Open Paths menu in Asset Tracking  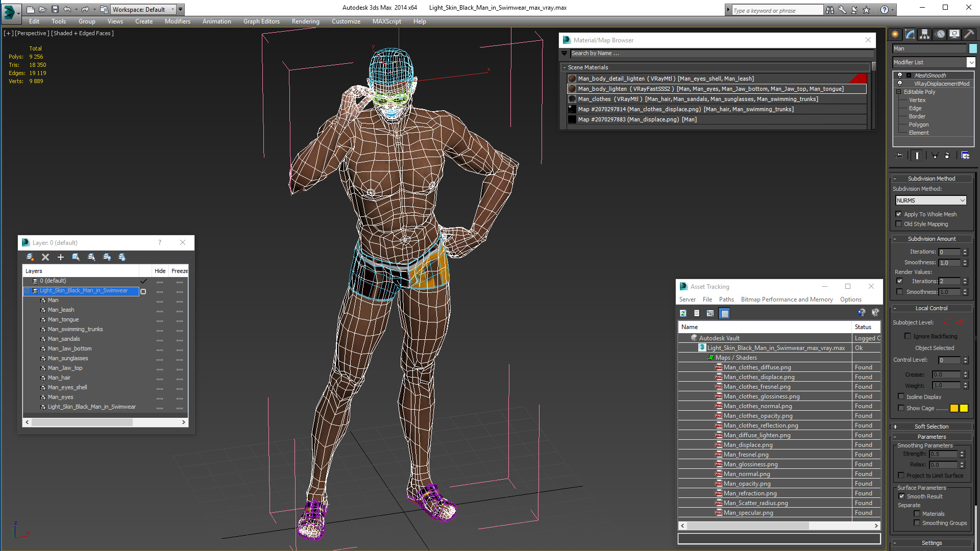(726, 299)
